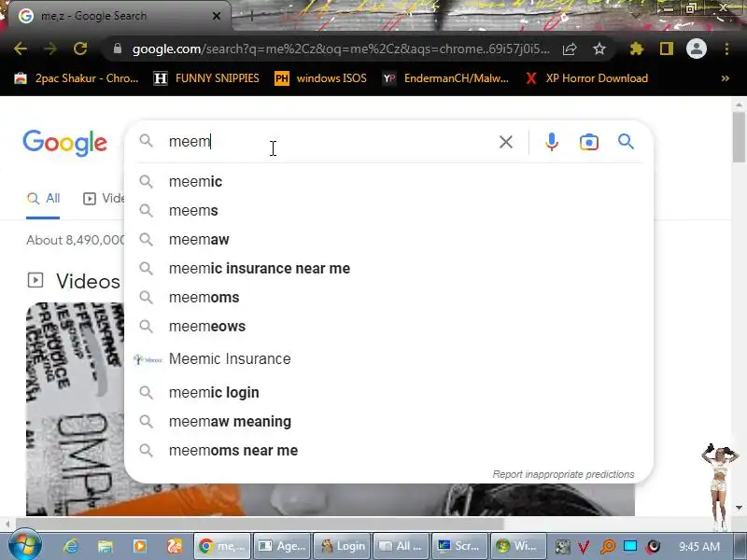Image resolution: width=747 pixels, height=560 pixels.
Task: Open the orange UC Browser taskbar icon
Action: (175, 546)
